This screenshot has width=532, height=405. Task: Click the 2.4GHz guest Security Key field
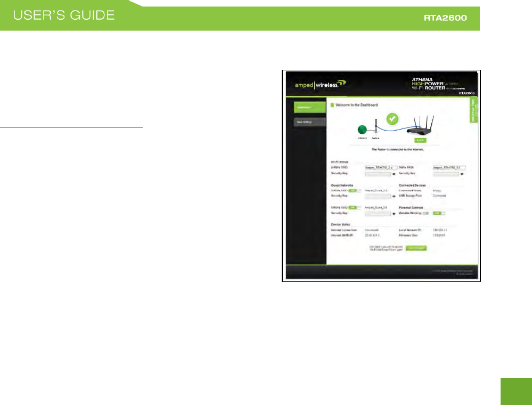pos(378,196)
